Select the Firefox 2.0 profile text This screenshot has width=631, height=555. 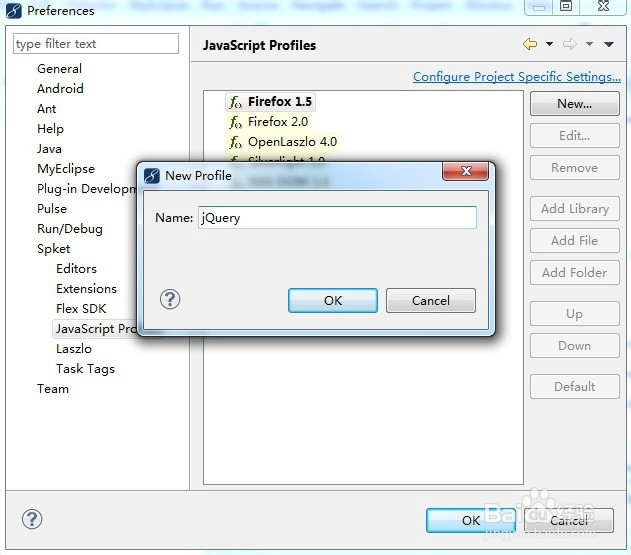[278, 122]
